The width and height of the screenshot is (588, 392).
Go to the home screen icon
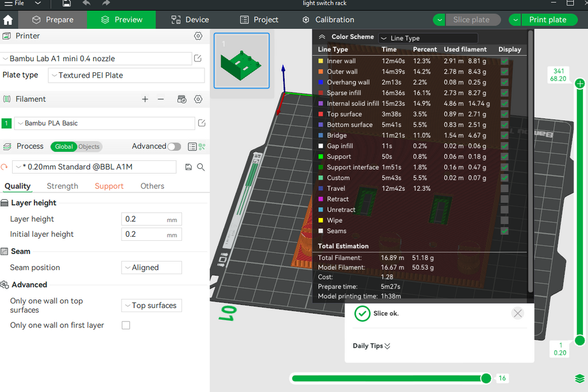(8, 20)
